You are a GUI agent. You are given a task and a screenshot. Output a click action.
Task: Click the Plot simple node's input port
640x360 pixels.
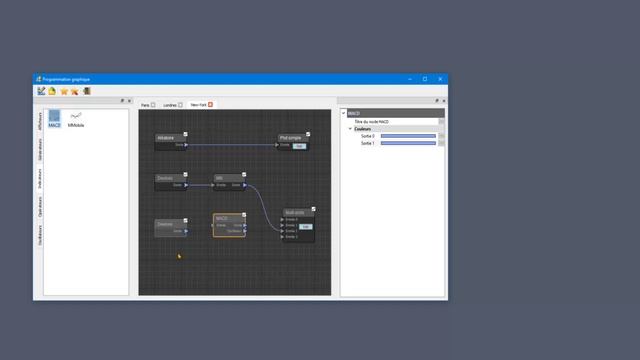click(x=277, y=145)
